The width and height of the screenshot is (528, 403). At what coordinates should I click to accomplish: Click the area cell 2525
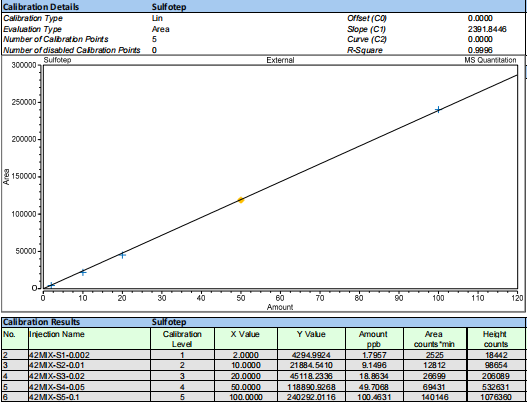click(x=434, y=355)
